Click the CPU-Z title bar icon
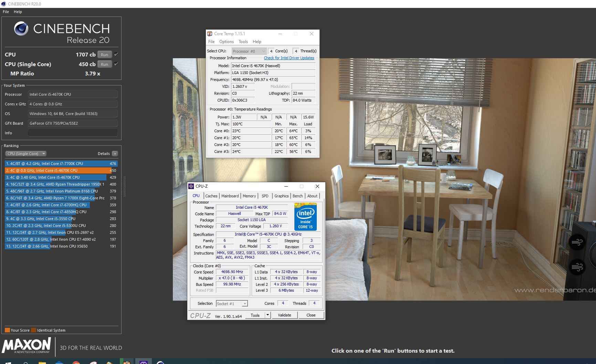Image resolution: width=596 pixels, height=364 pixels. tap(191, 186)
